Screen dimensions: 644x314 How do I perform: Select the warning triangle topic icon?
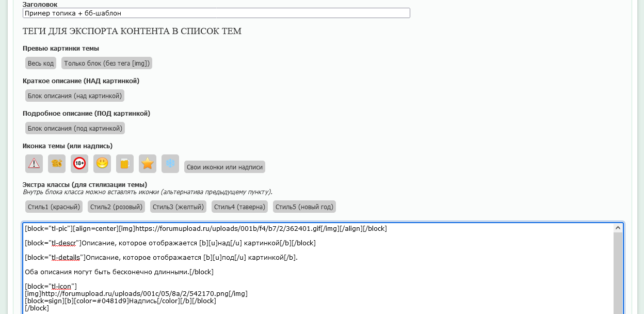tap(34, 164)
